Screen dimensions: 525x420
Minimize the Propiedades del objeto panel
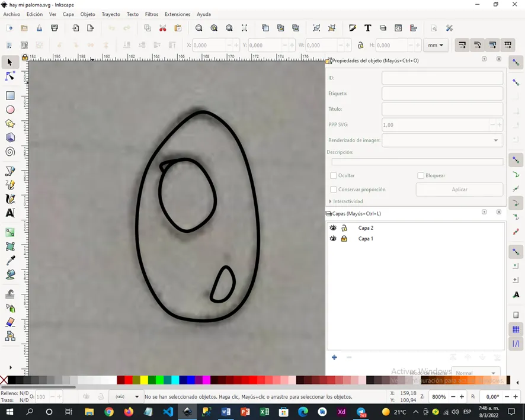(x=484, y=59)
